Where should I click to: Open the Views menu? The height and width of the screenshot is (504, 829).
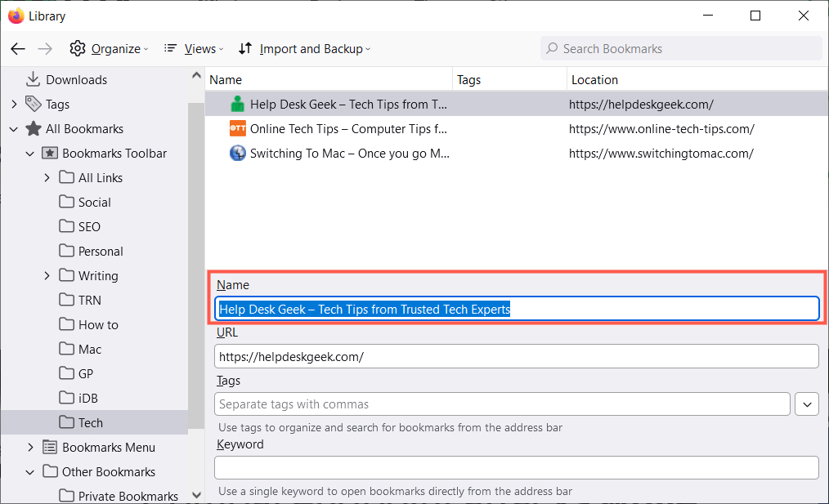(190, 49)
